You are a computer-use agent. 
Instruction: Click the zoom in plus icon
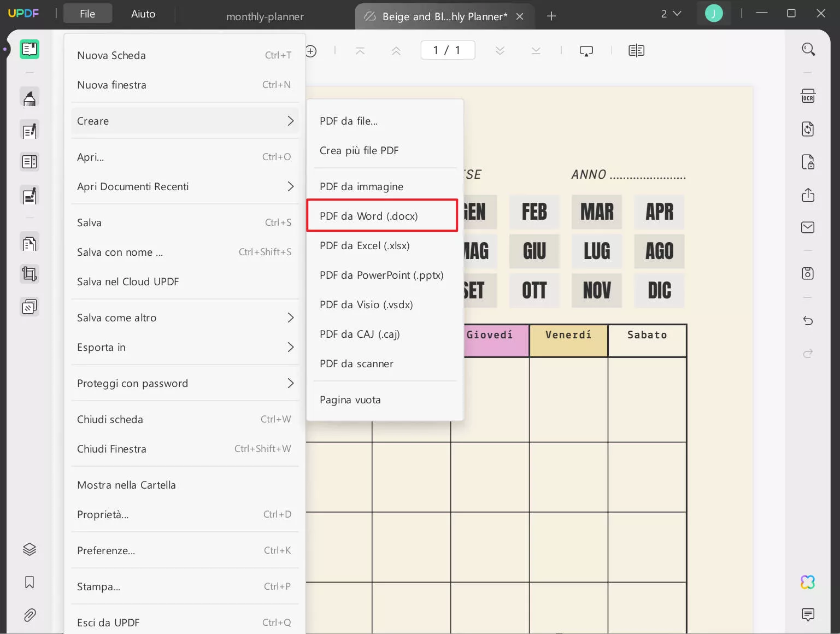[311, 51]
